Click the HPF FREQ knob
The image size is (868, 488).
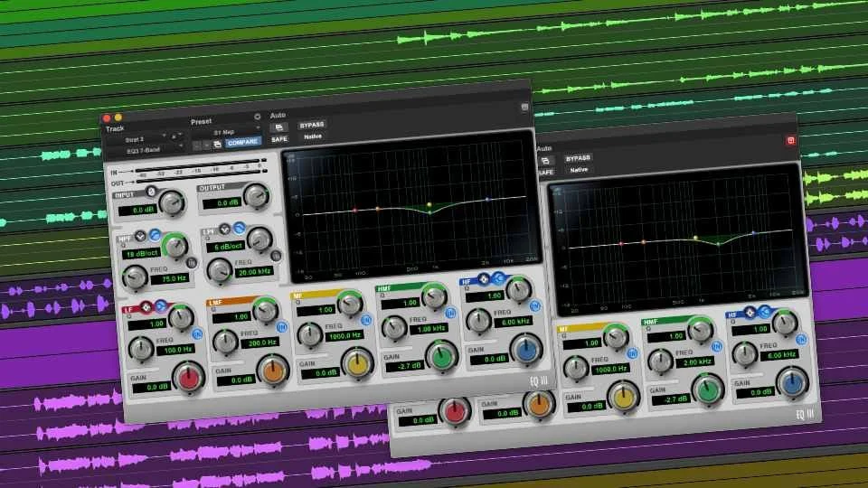point(135,277)
